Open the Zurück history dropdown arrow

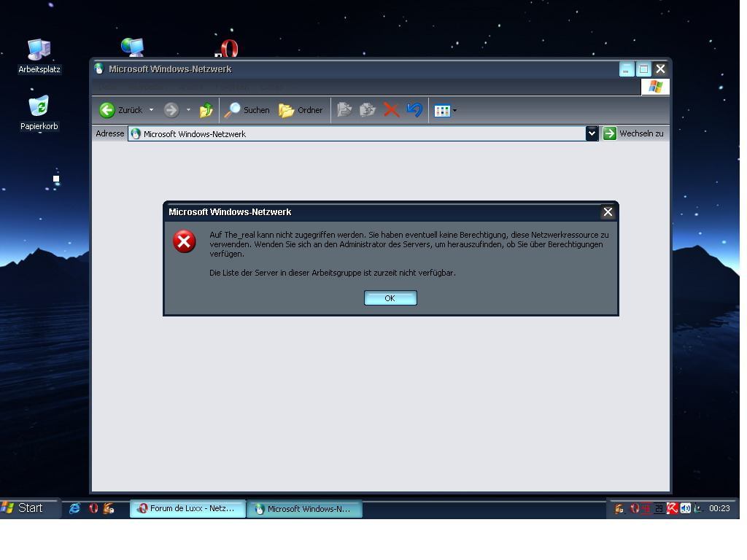pos(152,110)
